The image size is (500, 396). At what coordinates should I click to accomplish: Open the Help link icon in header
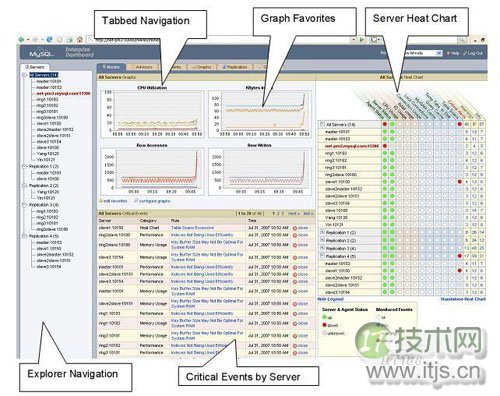[448, 53]
